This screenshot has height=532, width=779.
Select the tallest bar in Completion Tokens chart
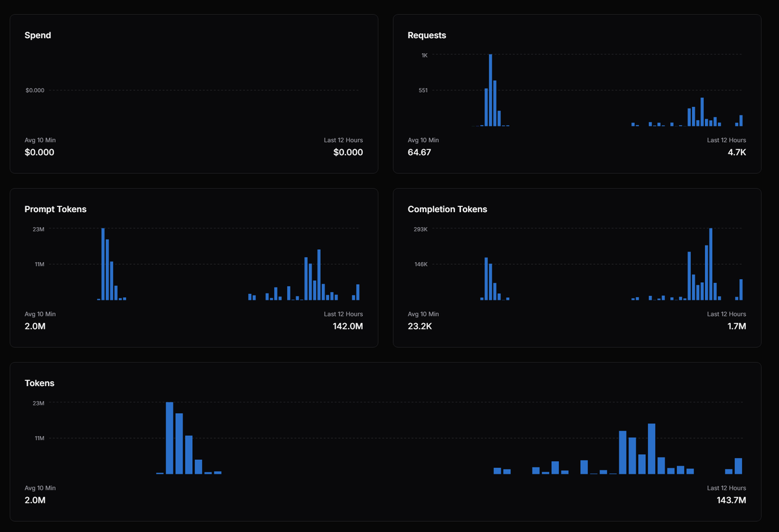pos(711,264)
